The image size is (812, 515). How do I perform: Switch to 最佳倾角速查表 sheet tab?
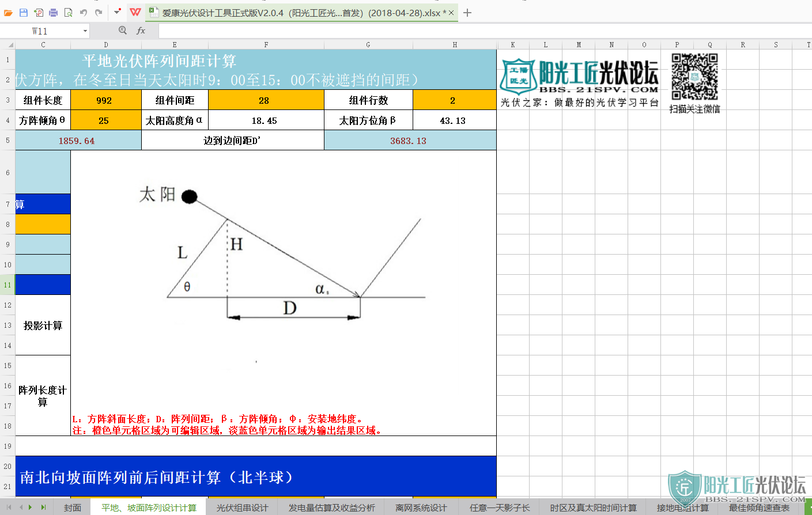760,508
